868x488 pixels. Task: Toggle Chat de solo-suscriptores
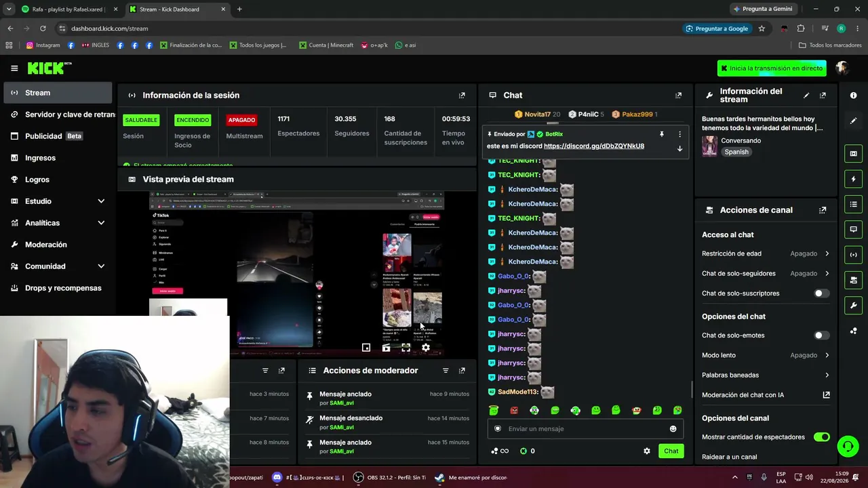click(821, 293)
